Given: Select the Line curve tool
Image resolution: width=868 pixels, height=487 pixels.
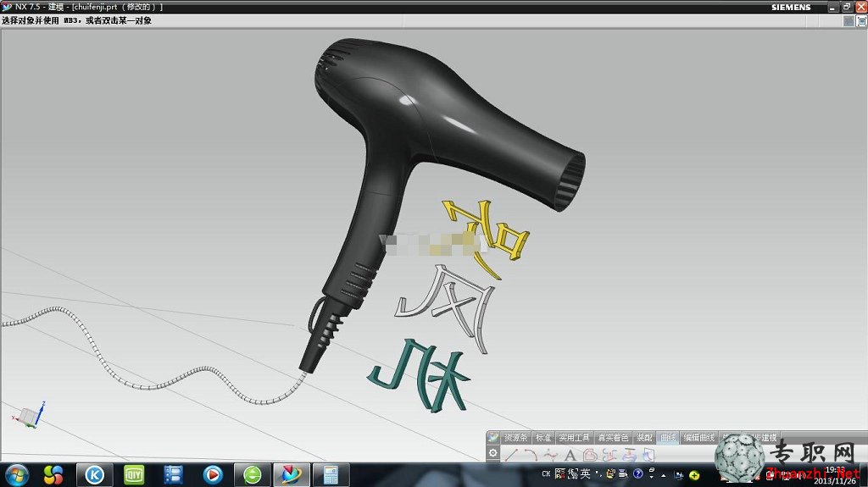Looking at the screenshot, I should pyautogui.click(x=511, y=455).
